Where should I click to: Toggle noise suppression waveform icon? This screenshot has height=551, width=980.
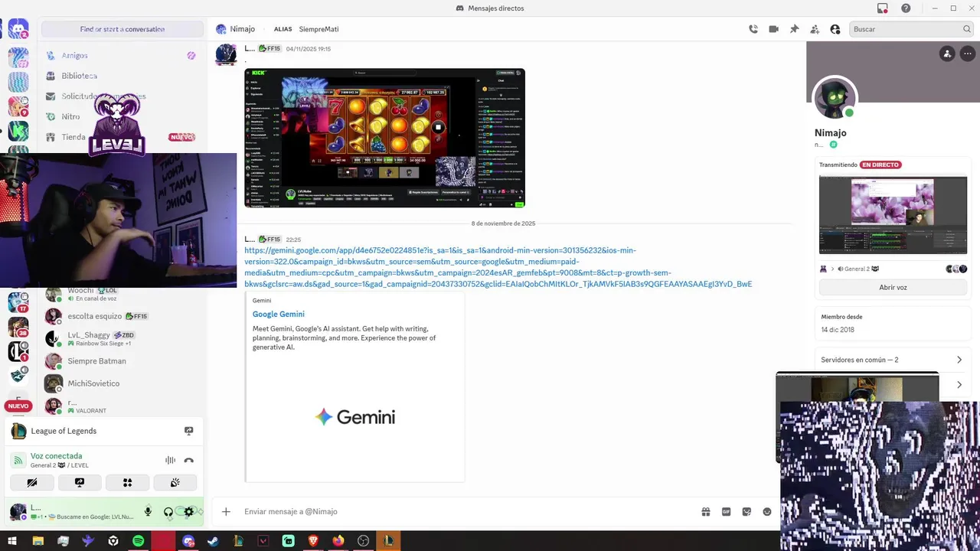170,460
